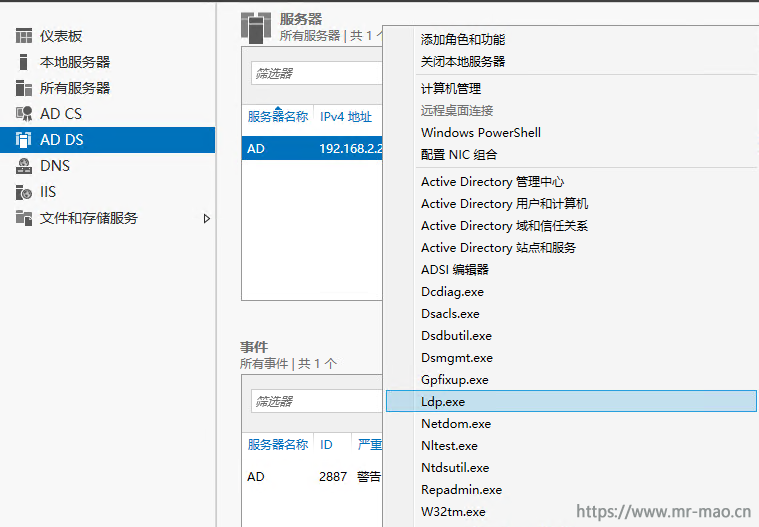Run Dsmgmt.exe from context menu

tap(457, 358)
